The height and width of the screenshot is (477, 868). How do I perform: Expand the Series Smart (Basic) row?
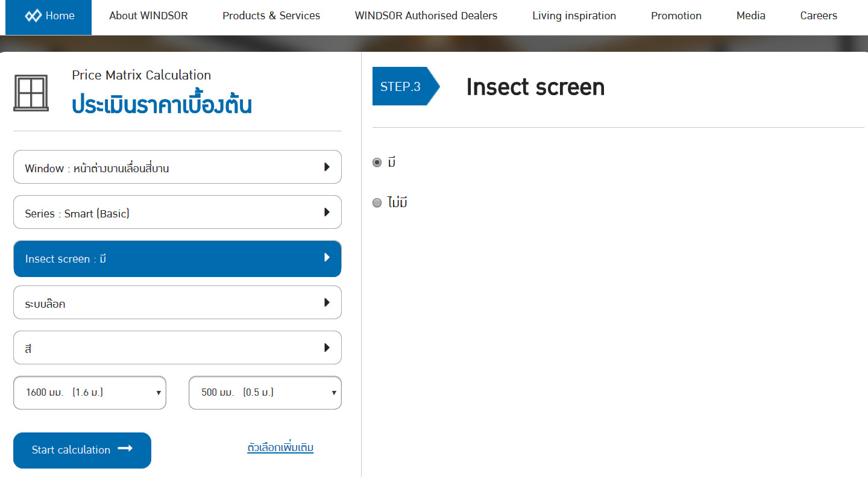coord(177,213)
